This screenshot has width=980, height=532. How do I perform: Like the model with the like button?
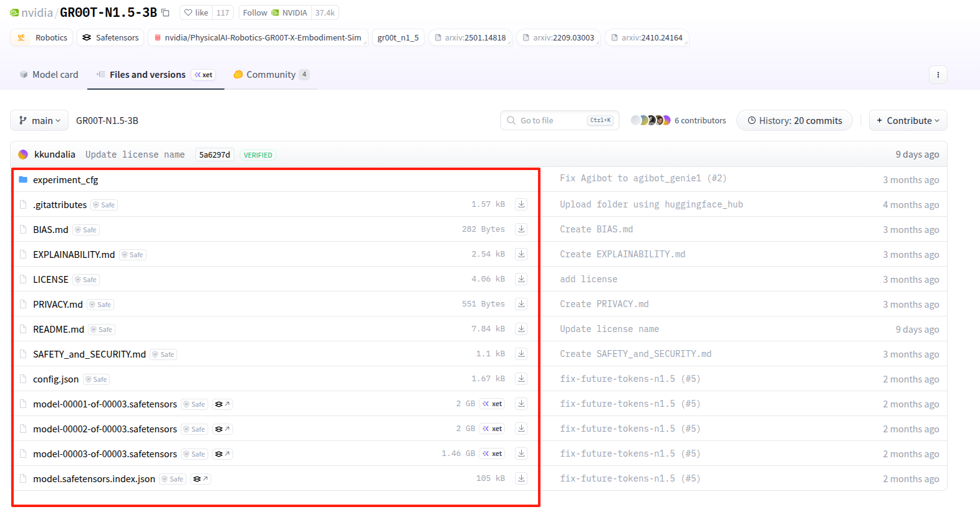point(196,12)
